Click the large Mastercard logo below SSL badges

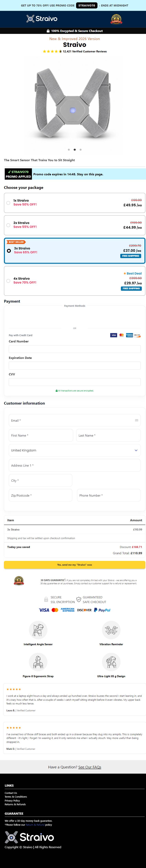pos(55,610)
